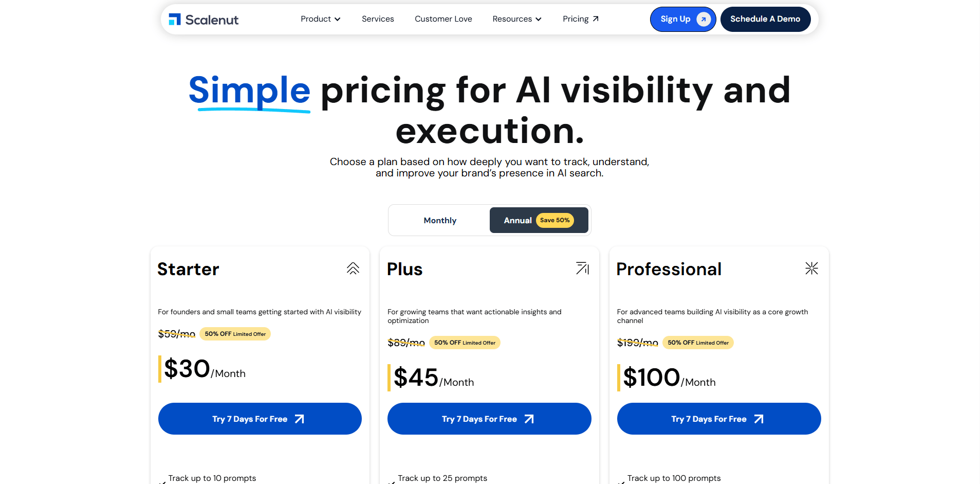Image resolution: width=980 pixels, height=484 pixels.
Task: Switch billing to Monthly
Action: click(440, 221)
